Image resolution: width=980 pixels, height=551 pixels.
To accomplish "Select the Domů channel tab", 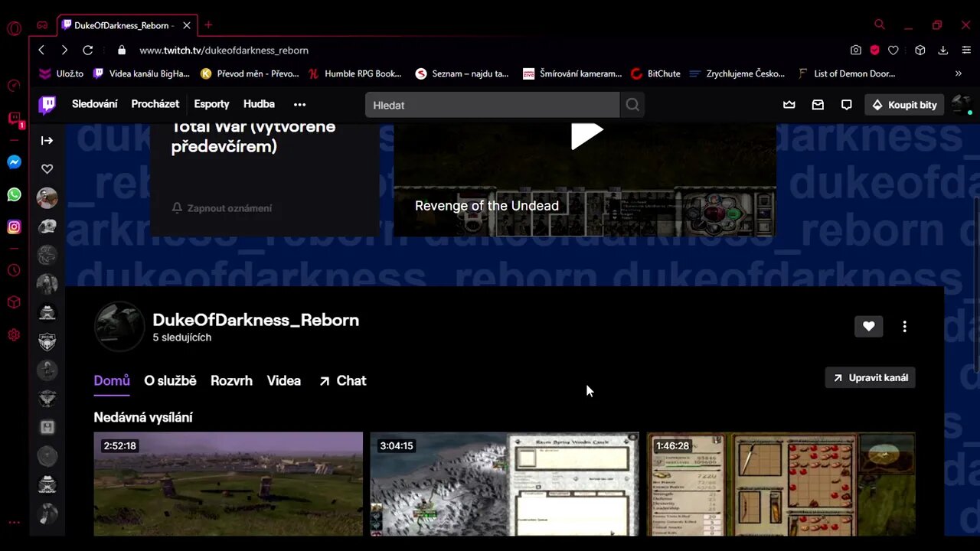I will pyautogui.click(x=112, y=380).
